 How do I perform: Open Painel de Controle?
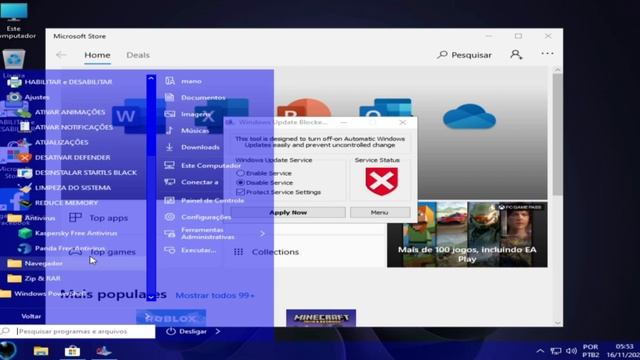pyautogui.click(x=204, y=200)
